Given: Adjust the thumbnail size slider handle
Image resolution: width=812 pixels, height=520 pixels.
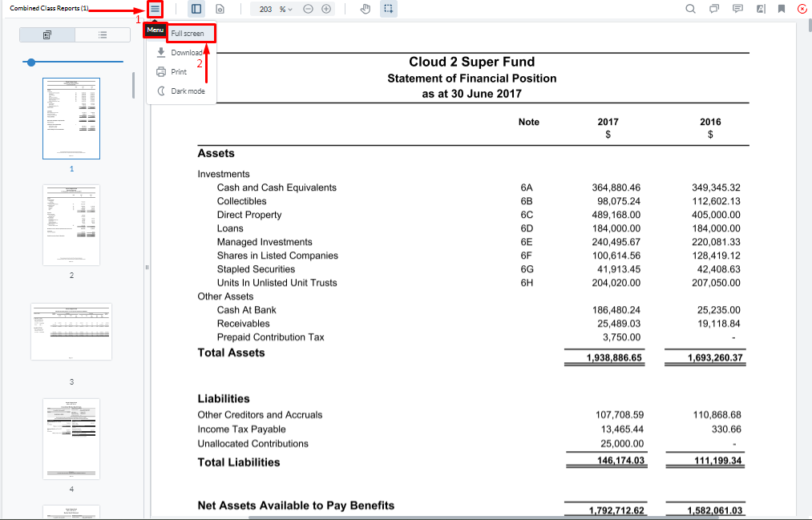Looking at the screenshot, I should click(x=31, y=62).
